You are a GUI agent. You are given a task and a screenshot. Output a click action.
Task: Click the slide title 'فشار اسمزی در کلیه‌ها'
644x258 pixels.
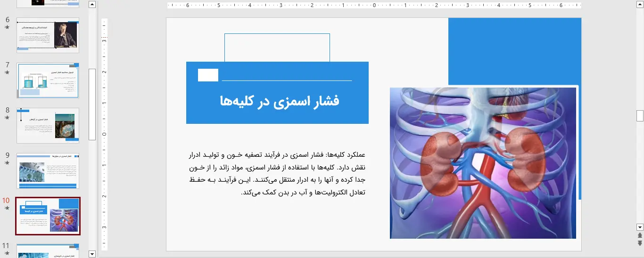pos(280,101)
